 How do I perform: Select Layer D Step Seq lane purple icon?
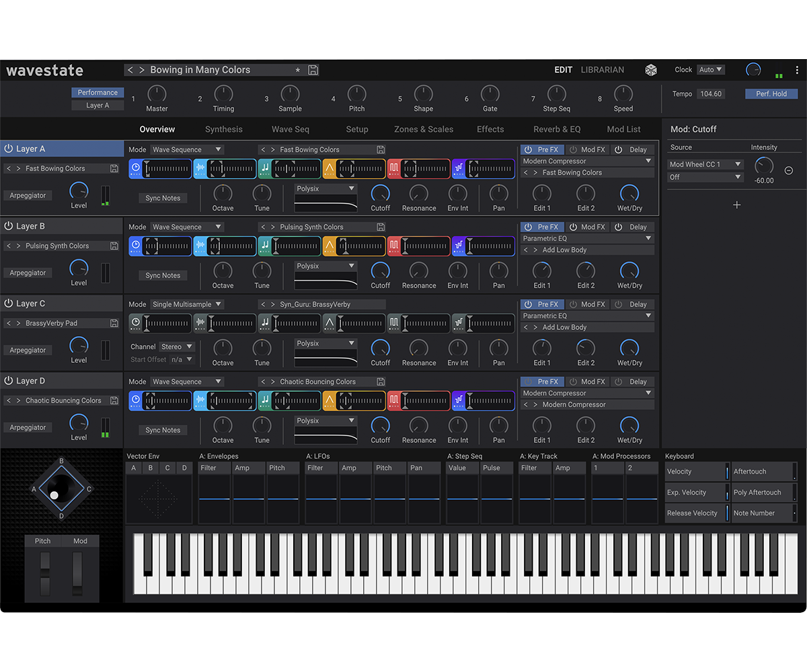click(x=459, y=401)
